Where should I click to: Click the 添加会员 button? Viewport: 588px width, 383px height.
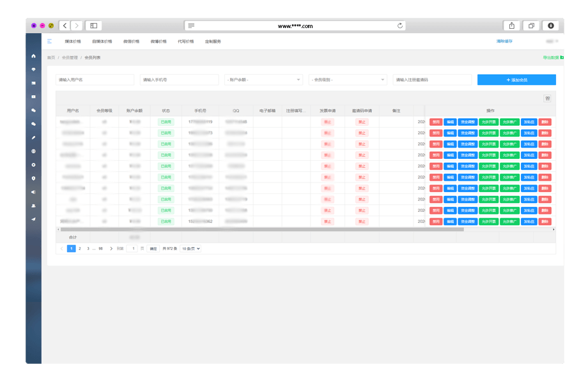coord(516,80)
